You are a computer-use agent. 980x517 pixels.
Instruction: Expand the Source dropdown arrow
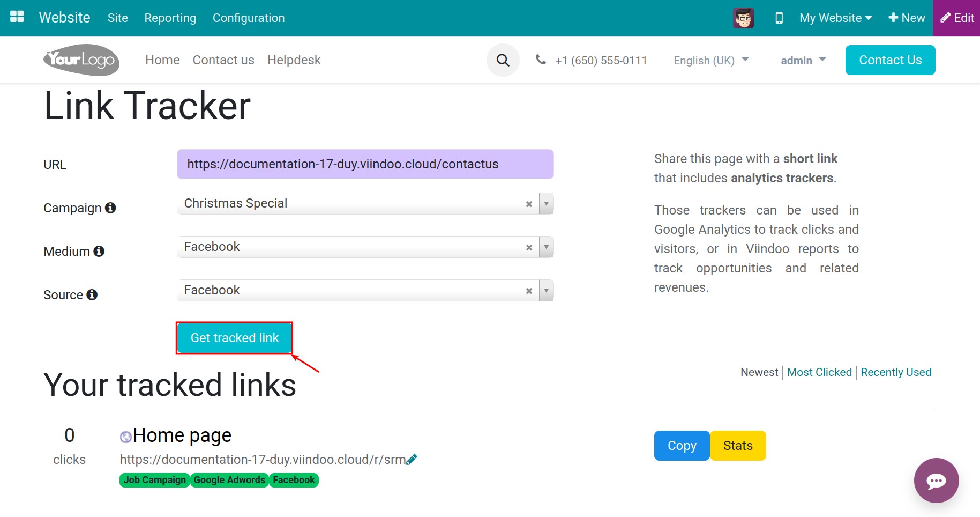tap(546, 291)
